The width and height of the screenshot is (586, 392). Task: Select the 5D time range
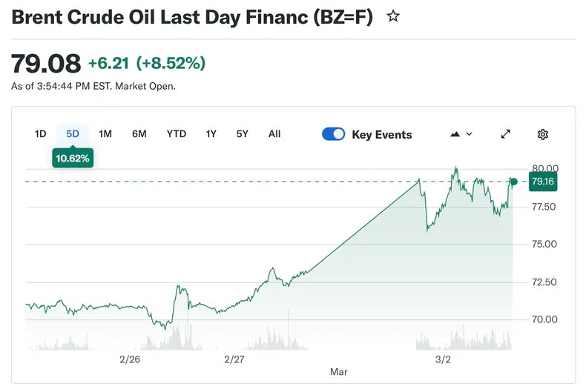coord(73,134)
